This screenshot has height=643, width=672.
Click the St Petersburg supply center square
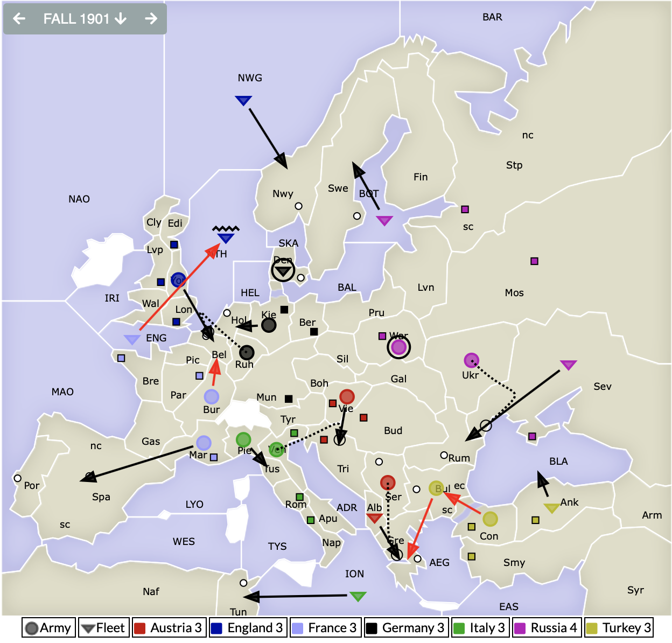point(465,209)
